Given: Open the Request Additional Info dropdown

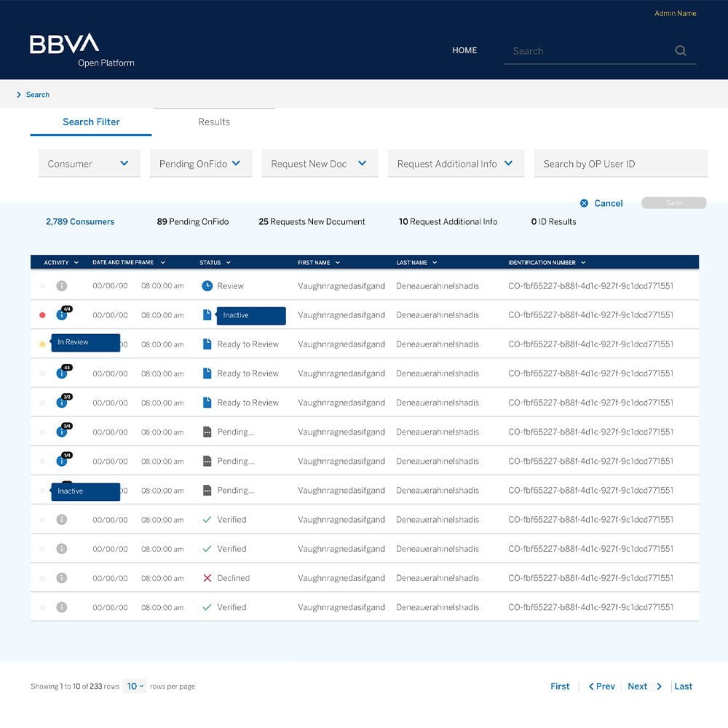Looking at the screenshot, I should (455, 164).
